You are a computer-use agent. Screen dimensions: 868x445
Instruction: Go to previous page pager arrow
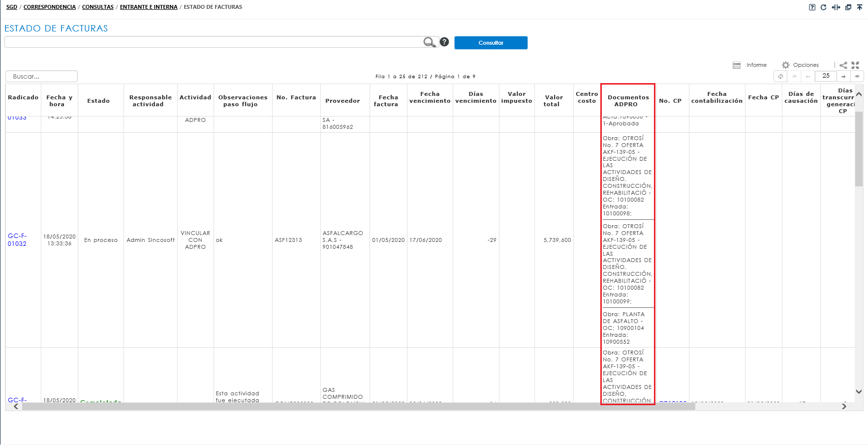[808, 76]
